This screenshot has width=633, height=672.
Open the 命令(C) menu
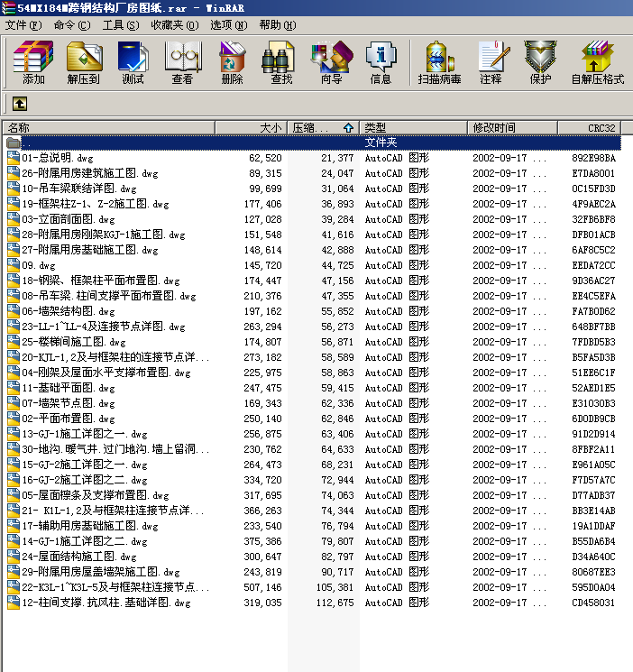(x=72, y=25)
